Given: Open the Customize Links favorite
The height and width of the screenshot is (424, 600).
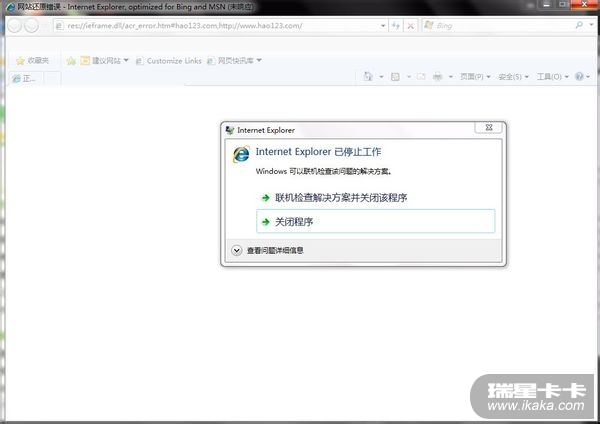Looking at the screenshot, I should (x=169, y=61).
